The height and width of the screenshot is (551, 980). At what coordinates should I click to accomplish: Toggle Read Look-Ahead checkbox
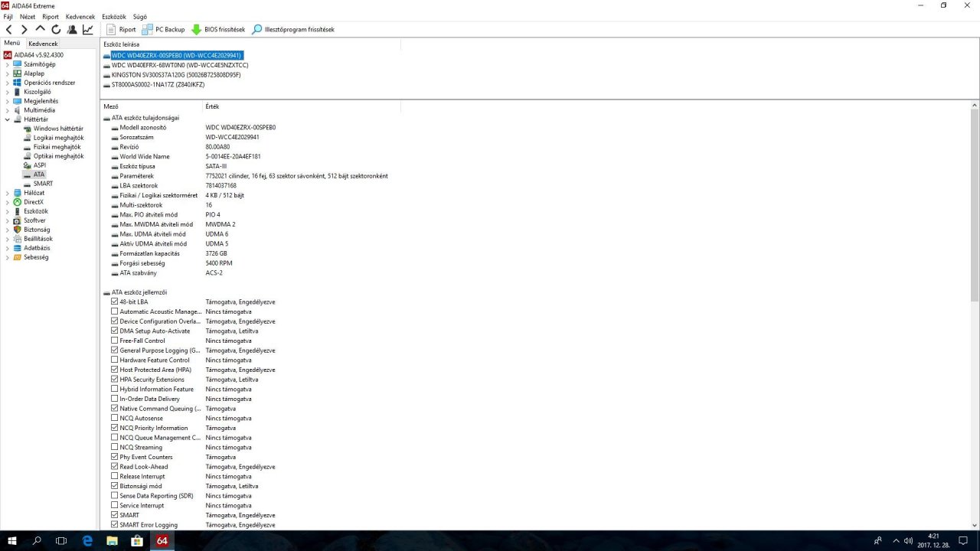[115, 467]
